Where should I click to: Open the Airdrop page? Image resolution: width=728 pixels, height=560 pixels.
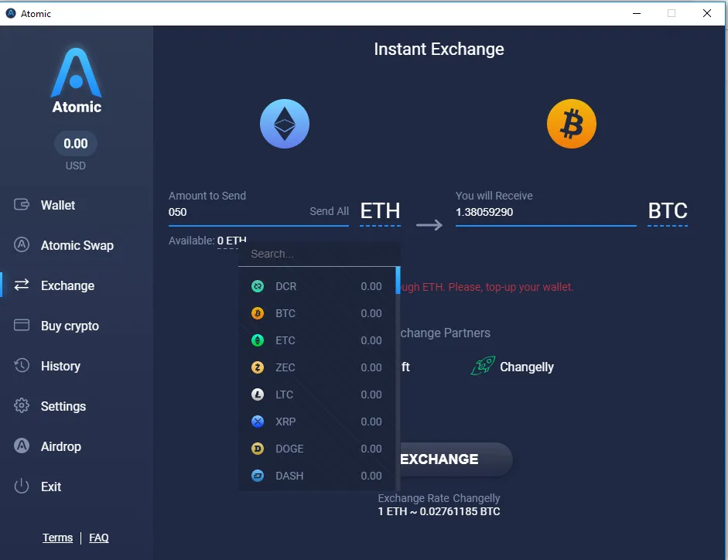[61, 446]
